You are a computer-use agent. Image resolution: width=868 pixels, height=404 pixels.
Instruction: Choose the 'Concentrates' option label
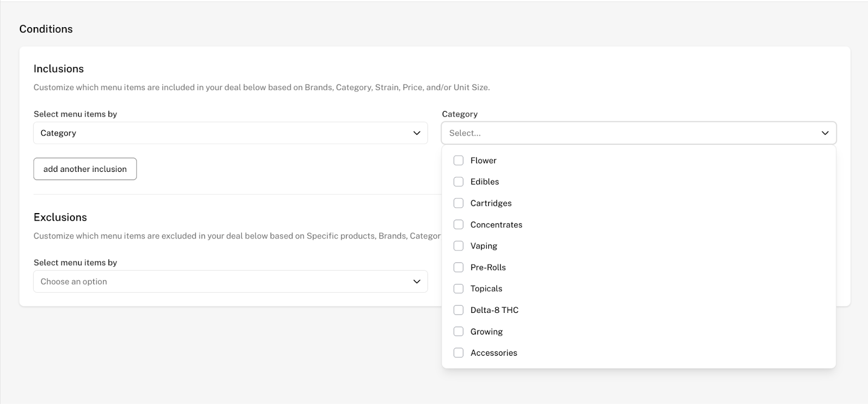pos(496,225)
